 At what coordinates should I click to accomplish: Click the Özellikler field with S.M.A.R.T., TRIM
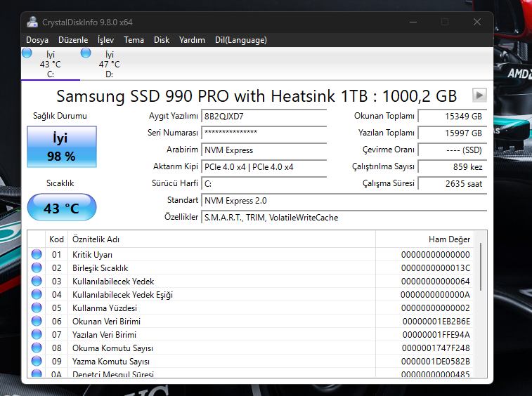pos(344,218)
